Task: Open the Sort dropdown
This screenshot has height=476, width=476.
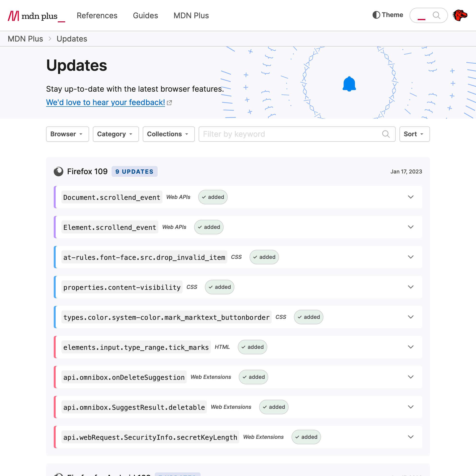Action: click(414, 134)
